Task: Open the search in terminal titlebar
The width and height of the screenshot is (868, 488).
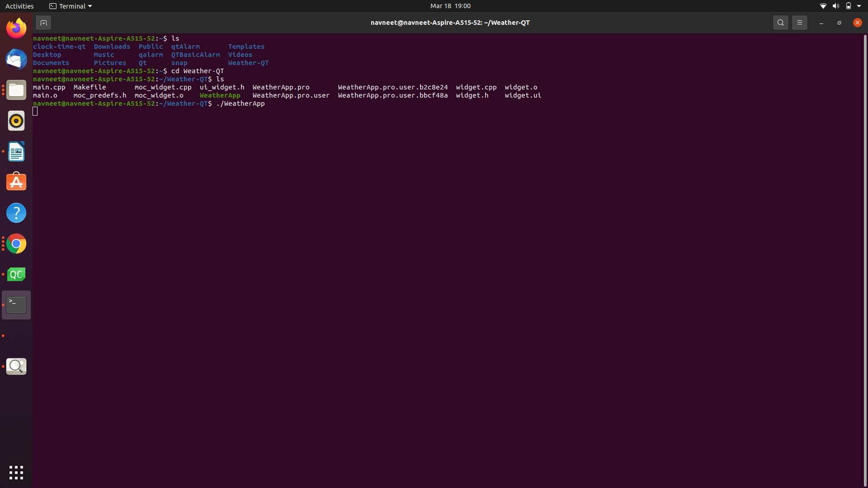Action: [x=780, y=22]
